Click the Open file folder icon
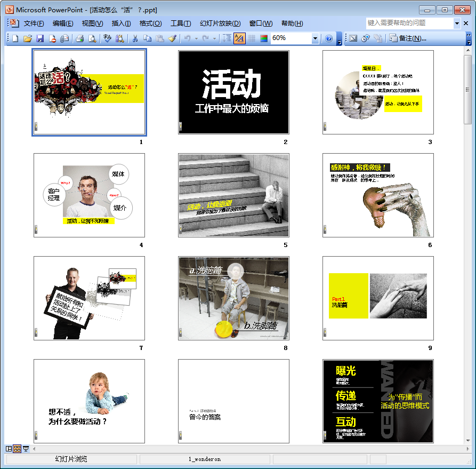Viewport: 476px width, 469px height. coord(28,38)
